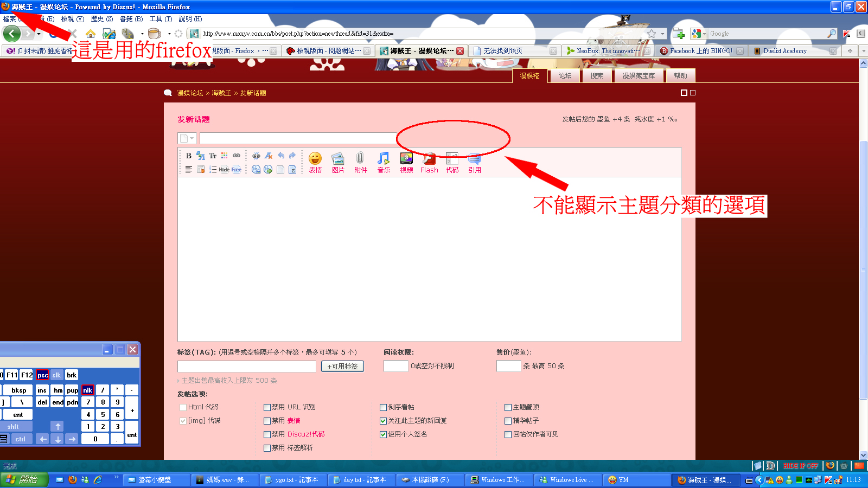Screen dimensions: 868x488
Task: Go to 海贼王 breadcrumb link
Action: (221, 93)
